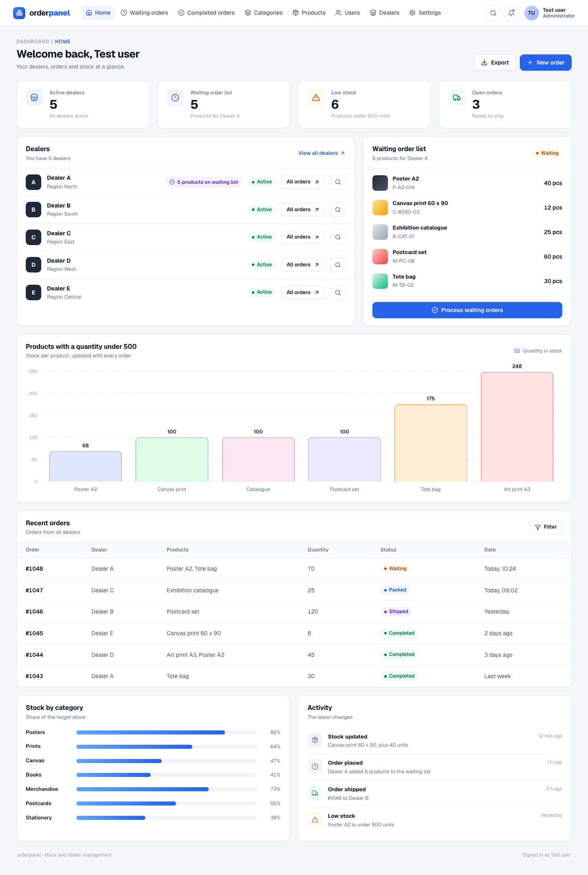Viewport: 588px width, 875px height.
Task: Click the Tote bag product thumbnail
Action: point(380,281)
